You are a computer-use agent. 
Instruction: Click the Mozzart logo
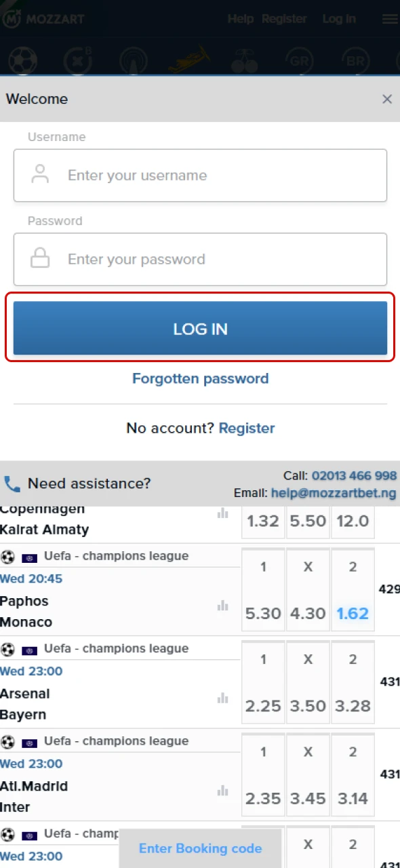click(44, 18)
